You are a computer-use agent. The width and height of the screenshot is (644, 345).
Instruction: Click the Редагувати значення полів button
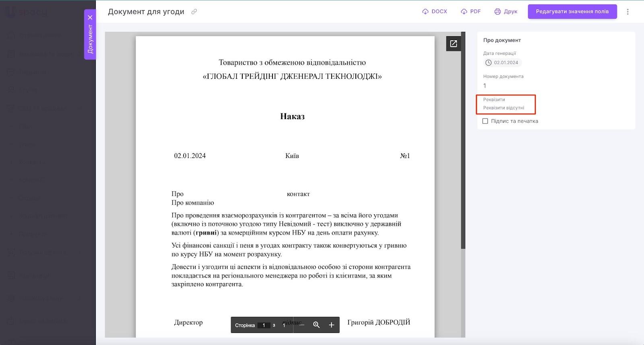pos(572,11)
